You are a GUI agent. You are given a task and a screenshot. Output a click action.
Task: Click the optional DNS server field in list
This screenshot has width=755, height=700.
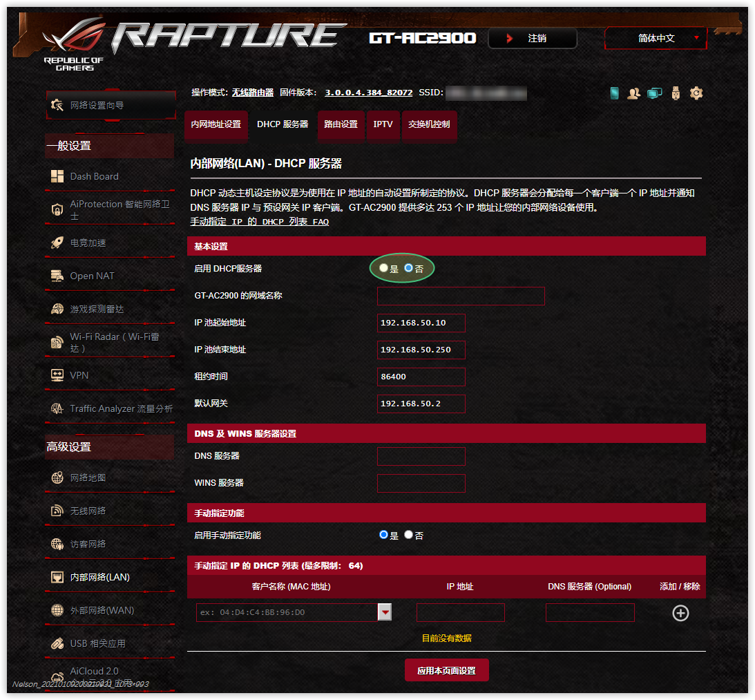pos(590,613)
